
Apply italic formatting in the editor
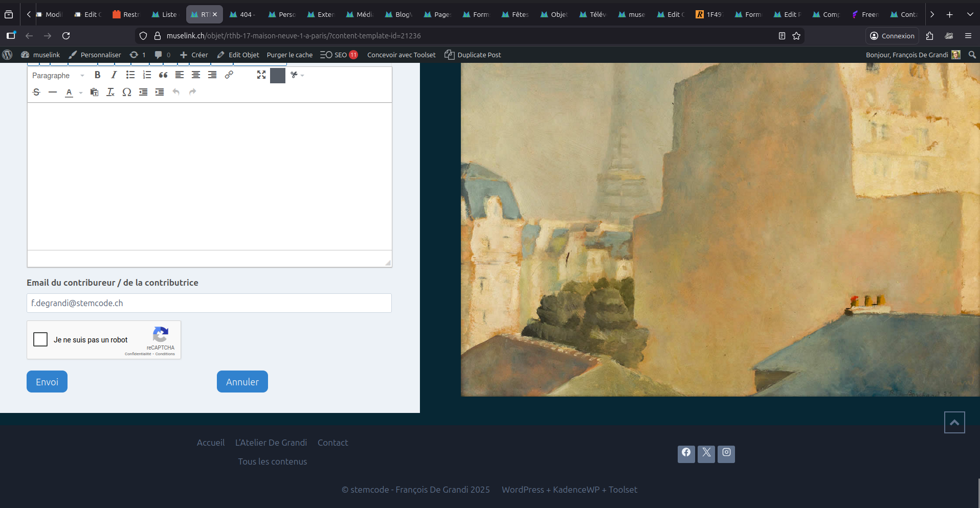(114, 75)
